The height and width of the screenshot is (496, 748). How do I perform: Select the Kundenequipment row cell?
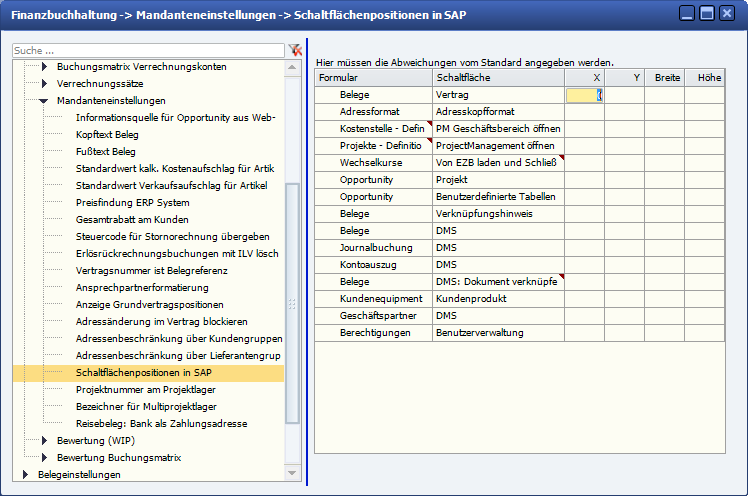point(374,299)
